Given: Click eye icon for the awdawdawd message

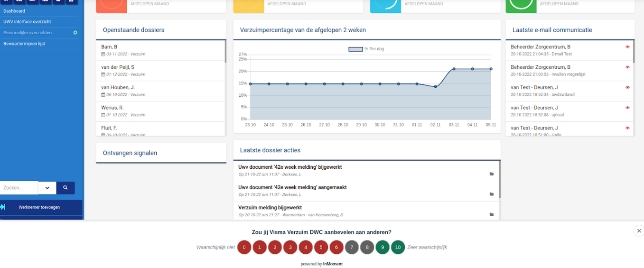Looking at the screenshot, I should tap(627, 87).
